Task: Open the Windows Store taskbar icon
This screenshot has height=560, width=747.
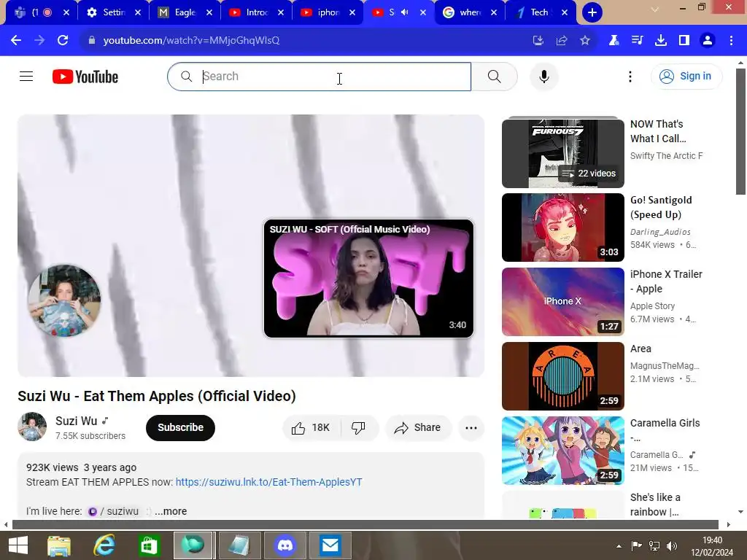Action: 149,545
